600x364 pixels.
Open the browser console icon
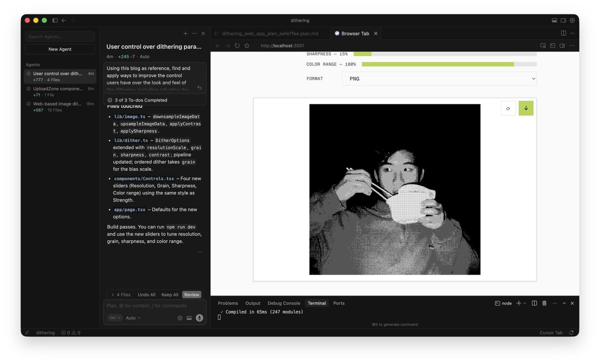click(552, 45)
